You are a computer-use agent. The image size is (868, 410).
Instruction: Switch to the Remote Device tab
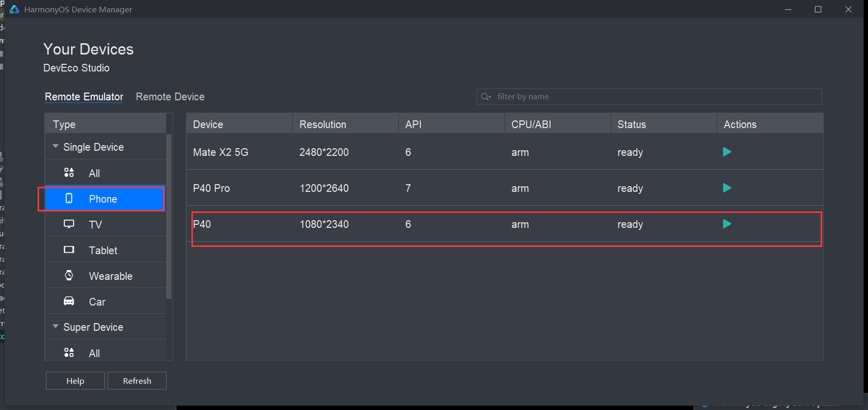pyautogui.click(x=170, y=97)
